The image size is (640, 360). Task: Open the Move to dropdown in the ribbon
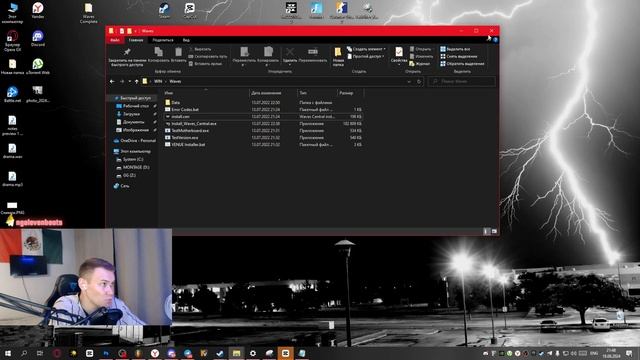pyautogui.click(x=244, y=56)
